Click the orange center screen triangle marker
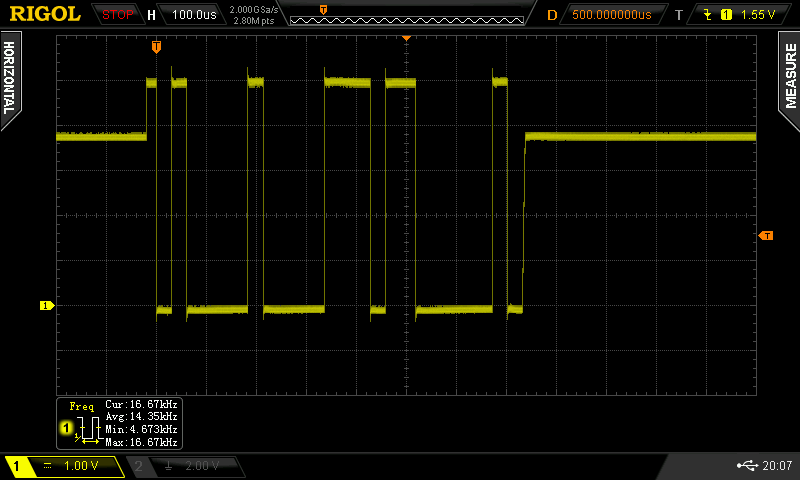 tap(406, 38)
